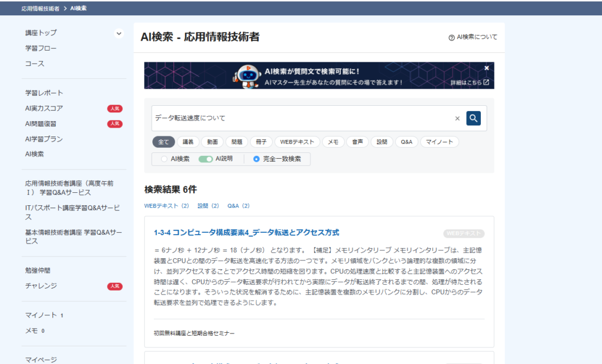Select the AI検索 radio option
This screenshot has height=364, width=602.
point(164,159)
